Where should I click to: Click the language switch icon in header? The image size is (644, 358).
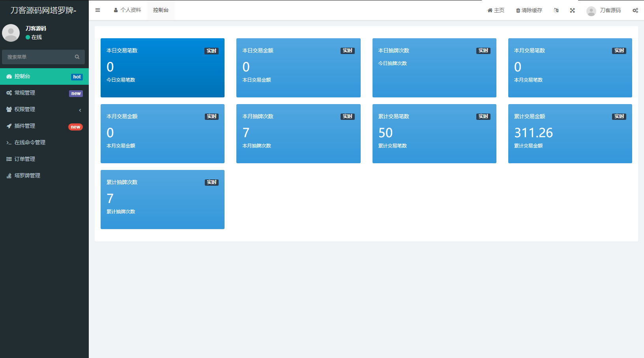pyautogui.click(x=556, y=10)
